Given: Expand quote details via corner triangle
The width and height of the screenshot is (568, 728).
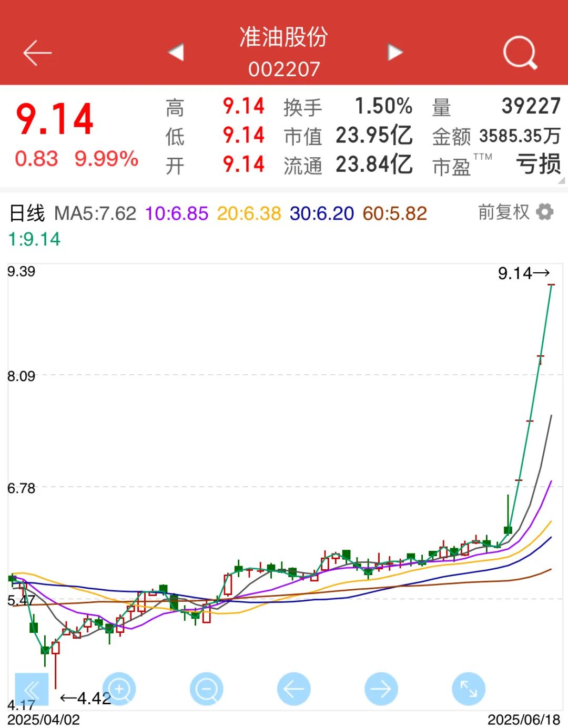Looking at the screenshot, I should tap(561, 180).
